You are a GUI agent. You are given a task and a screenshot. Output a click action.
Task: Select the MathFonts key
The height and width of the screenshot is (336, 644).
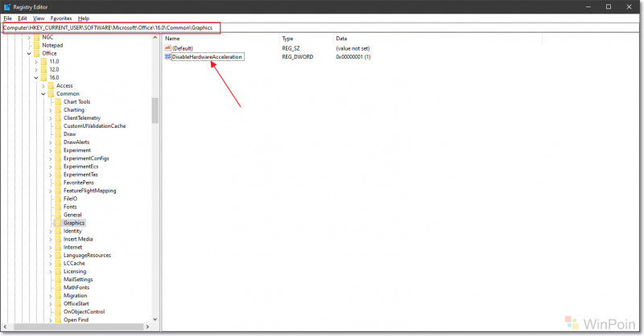pos(76,288)
